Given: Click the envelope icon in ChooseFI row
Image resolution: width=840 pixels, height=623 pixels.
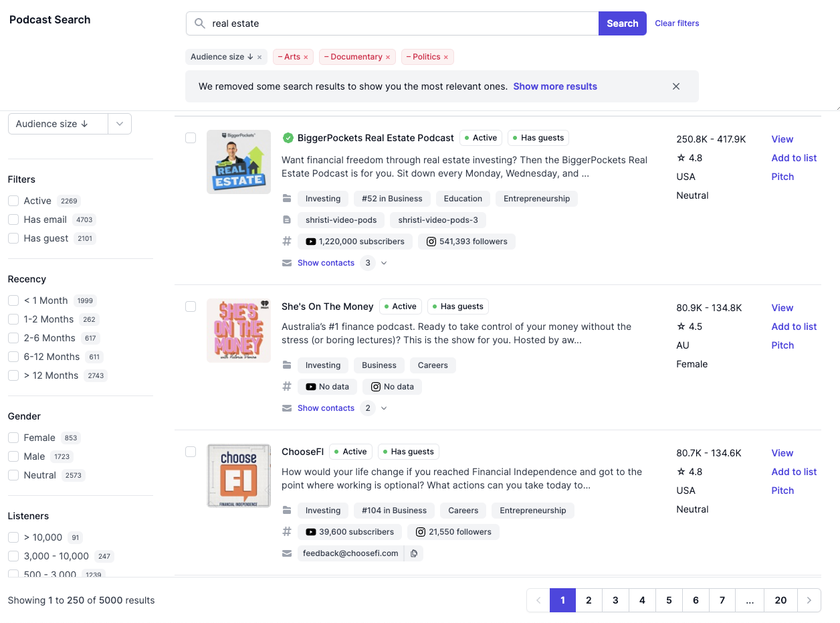Looking at the screenshot, I should click(x=287, y=553).
